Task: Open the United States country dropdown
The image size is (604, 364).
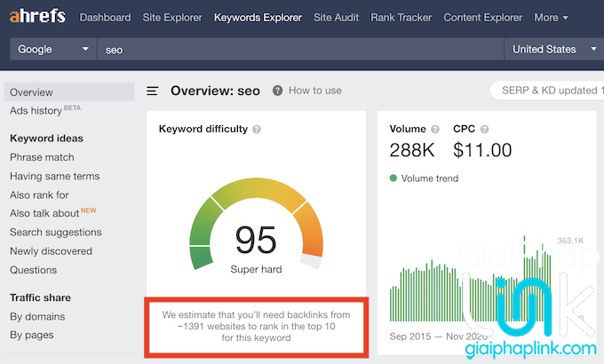Action: pyautogui.click(x=556, y=50)
